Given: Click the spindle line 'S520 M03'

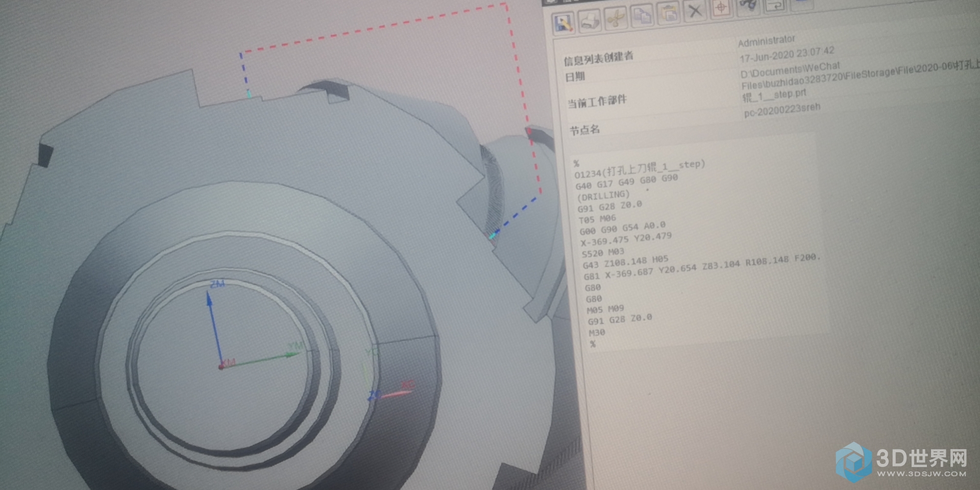Looking at the screenshot, I should pyautogui.click(x=603, y=253).
